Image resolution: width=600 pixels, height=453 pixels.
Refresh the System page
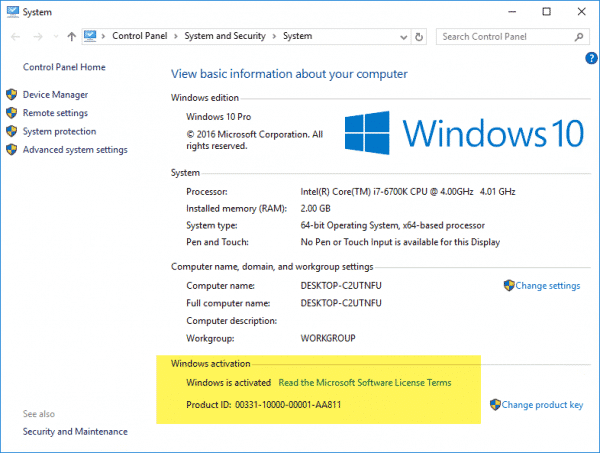point(419,37)
